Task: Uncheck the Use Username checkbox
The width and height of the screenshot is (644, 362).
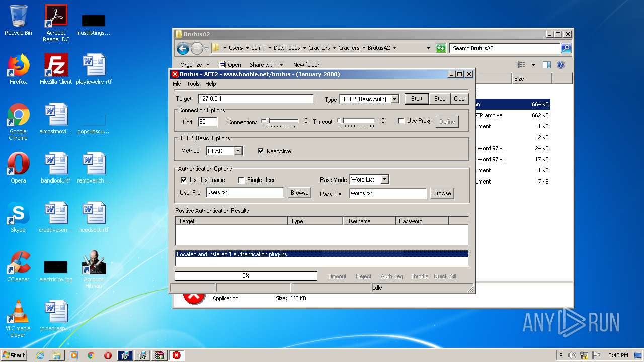Action: pos(184,179)
